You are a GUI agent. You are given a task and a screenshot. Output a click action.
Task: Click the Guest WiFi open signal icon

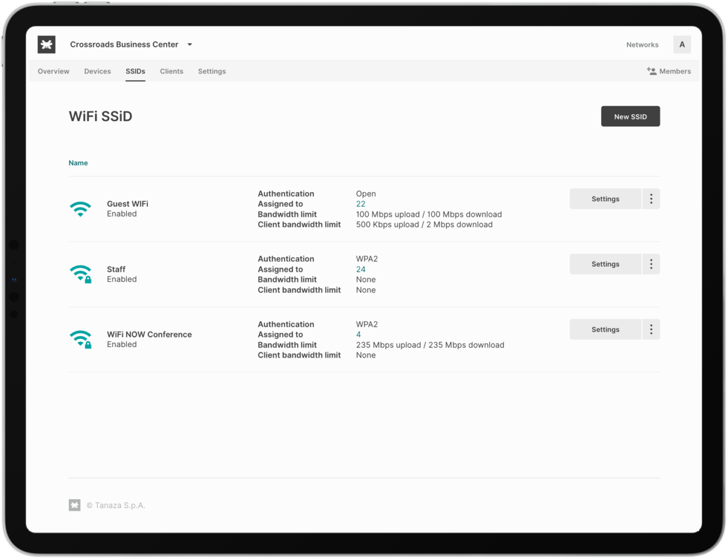click(80, 209)
